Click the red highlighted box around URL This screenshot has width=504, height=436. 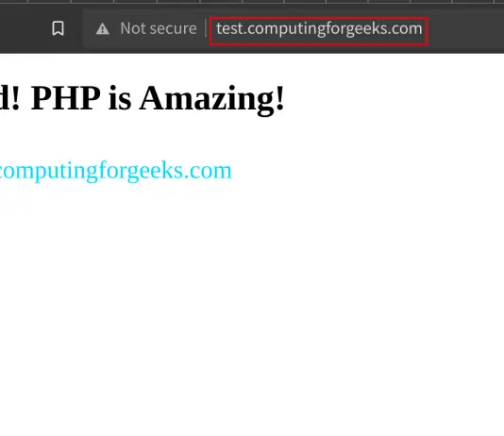(318, 31)
